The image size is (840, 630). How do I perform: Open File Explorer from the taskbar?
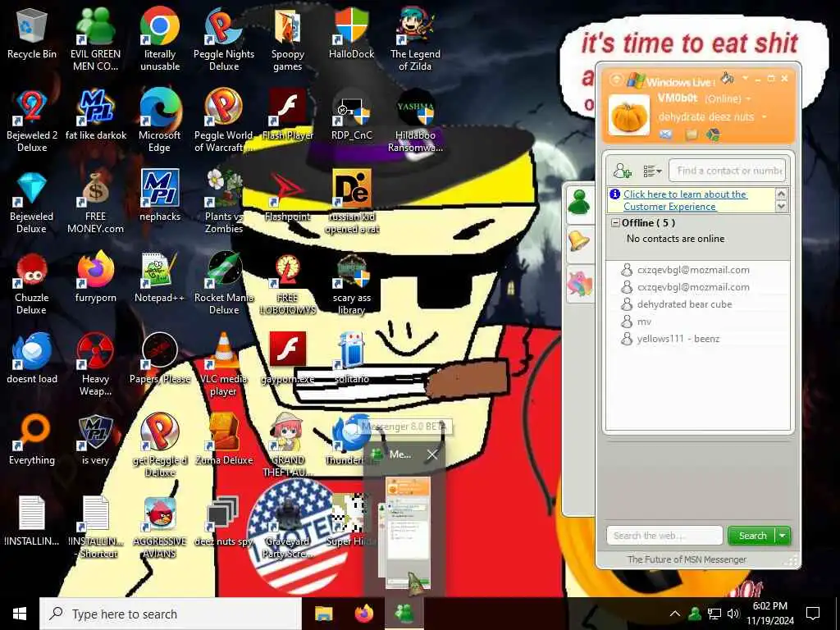(x=323, y=614)
